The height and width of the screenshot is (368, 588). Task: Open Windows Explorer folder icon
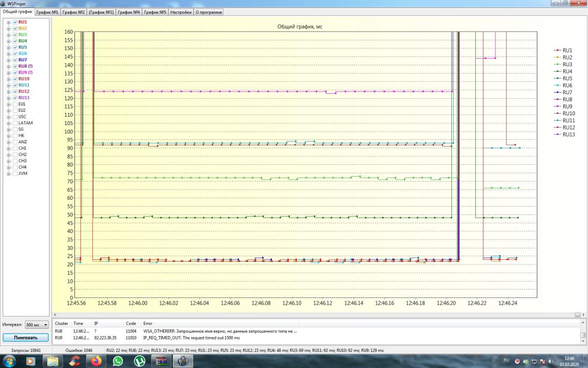pyautogui.click(x=52, y=361)
